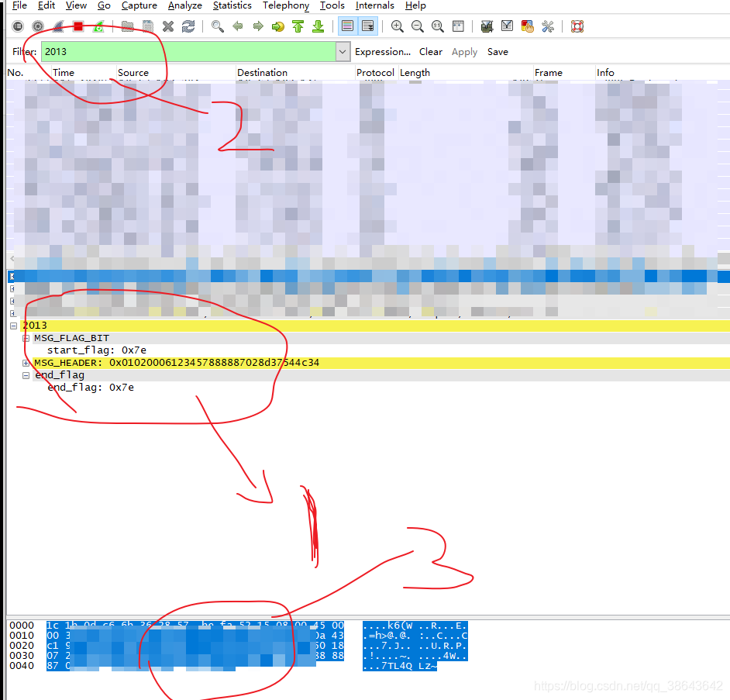Save this capture file icon

147,26
